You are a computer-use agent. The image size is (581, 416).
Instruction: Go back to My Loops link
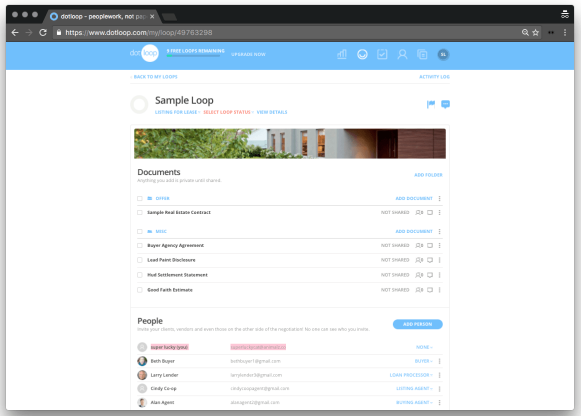pyautogui.click(x=154, y=77)
